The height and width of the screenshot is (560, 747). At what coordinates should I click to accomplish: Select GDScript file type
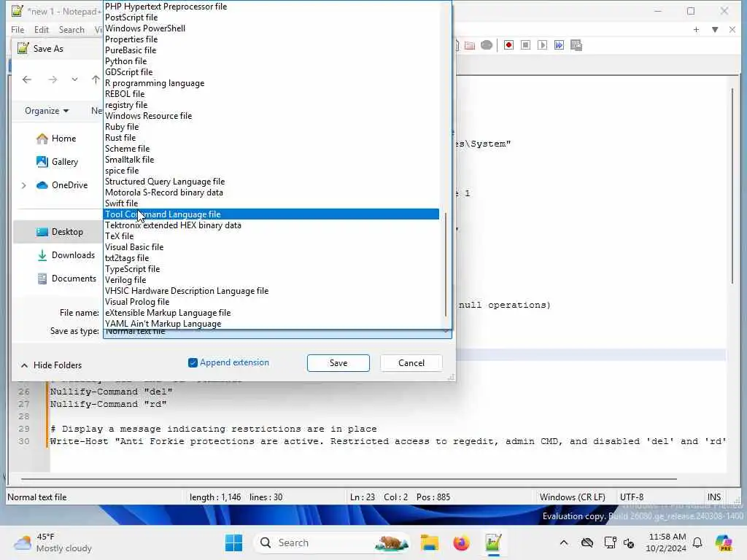click(271, 72)
